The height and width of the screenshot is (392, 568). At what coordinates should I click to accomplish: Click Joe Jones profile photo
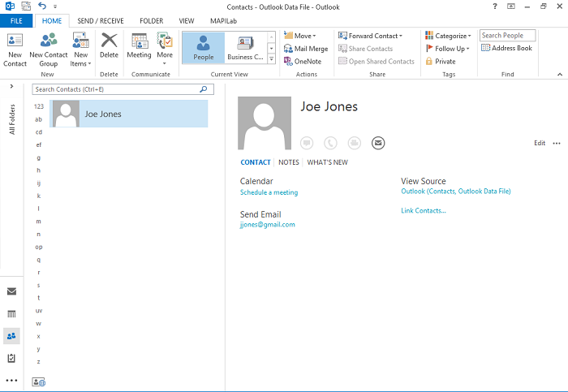coord(265,123)
